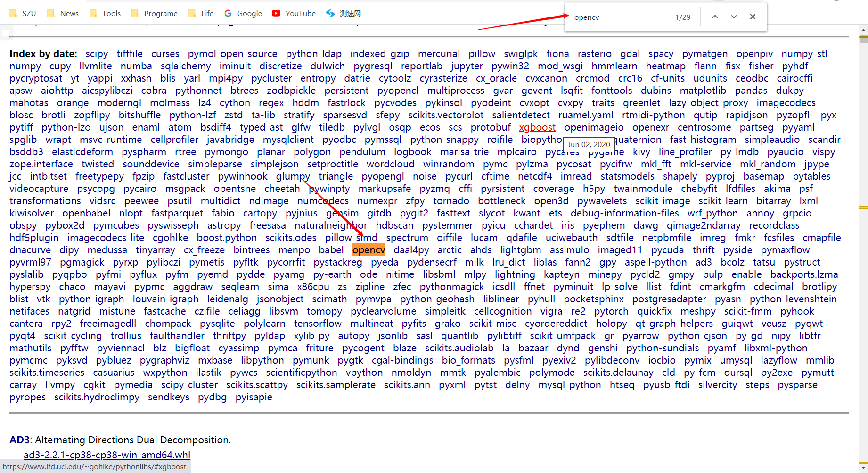Open the shapely index link
868x473 pixels.
tap(680, 176)
